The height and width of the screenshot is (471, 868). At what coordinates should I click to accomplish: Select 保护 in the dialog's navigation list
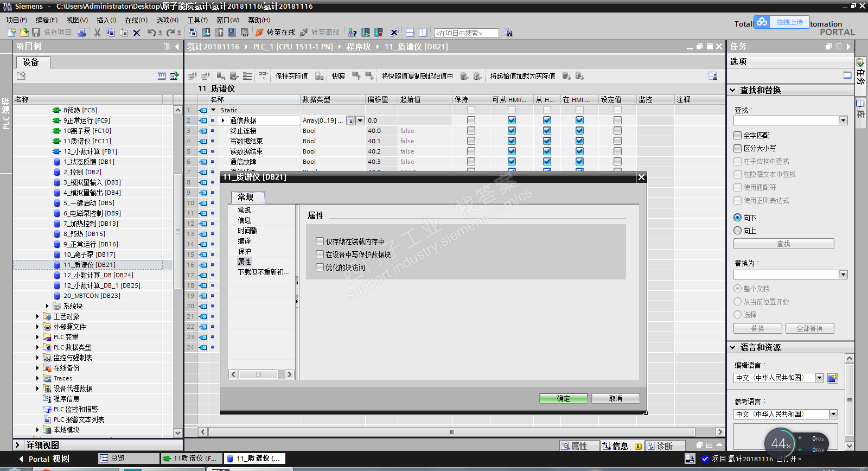[245, 251]
